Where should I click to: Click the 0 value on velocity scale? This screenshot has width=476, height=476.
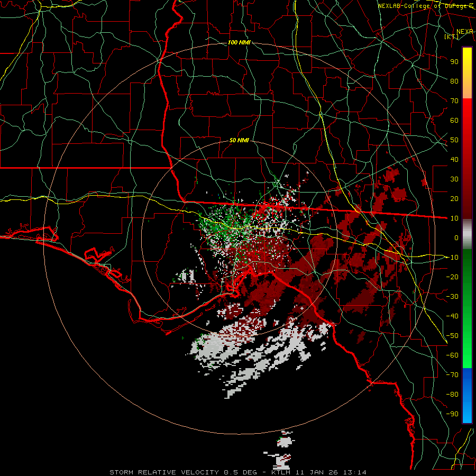456,237
